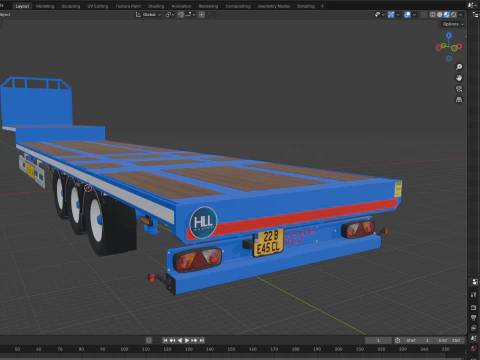Add a new workspace with plus button

pos(322,6)
